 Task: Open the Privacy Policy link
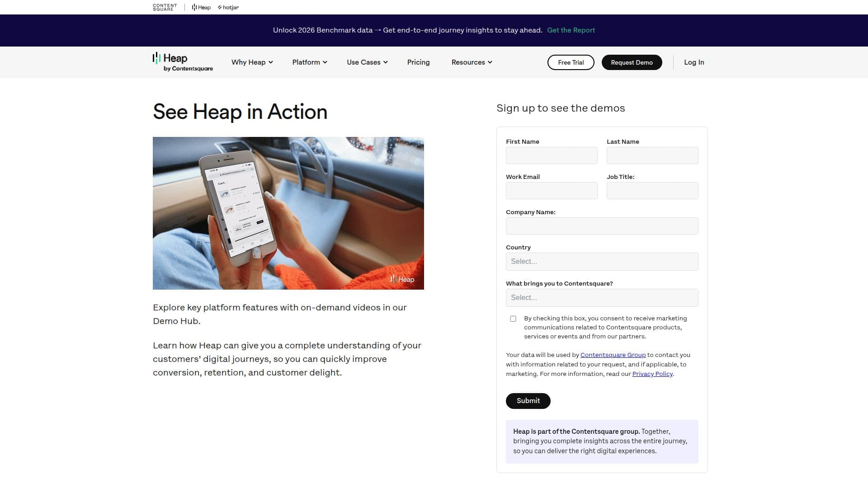pos(652,374)
